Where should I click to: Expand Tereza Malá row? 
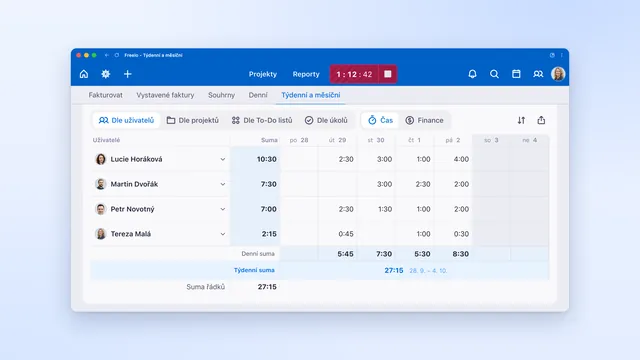223,234
